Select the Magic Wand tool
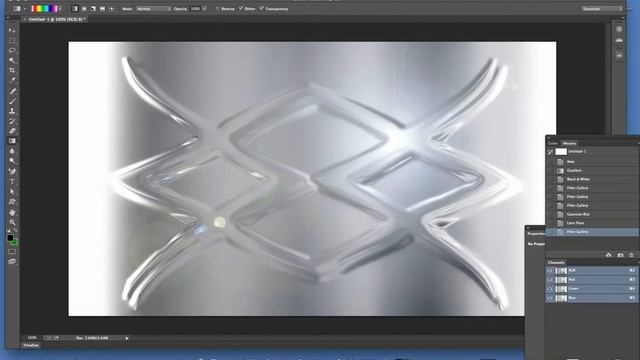Viewport: 640px width, 360px height. [12, 60]
